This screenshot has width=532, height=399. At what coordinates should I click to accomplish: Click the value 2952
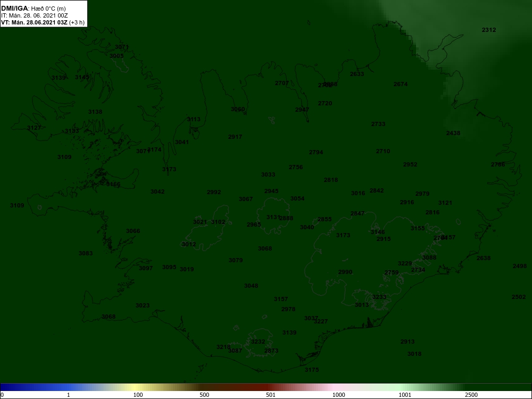[x=410, y=164]
